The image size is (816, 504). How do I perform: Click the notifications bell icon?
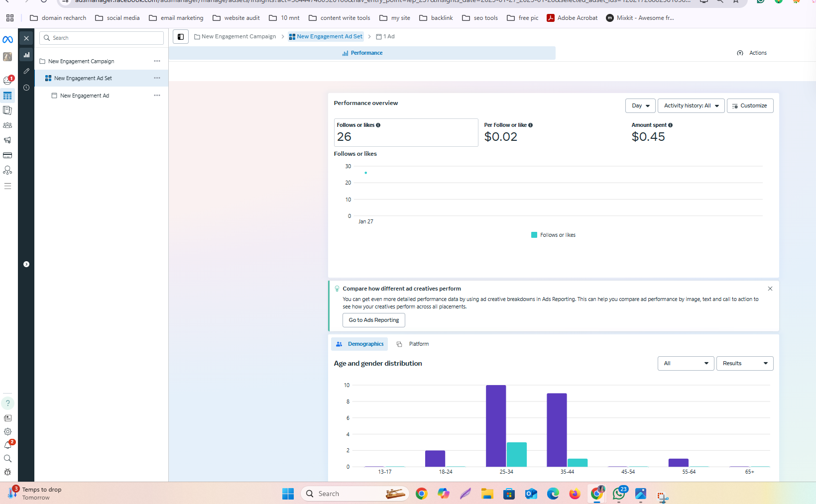click(7, 445)
